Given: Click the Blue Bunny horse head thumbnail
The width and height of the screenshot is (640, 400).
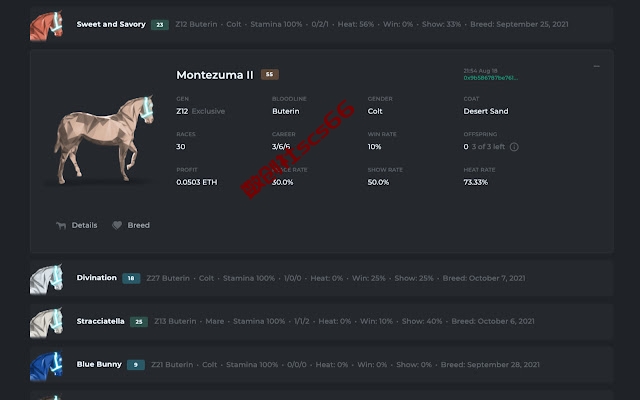Looking at the screenshot, I should (x=47, y=366).
